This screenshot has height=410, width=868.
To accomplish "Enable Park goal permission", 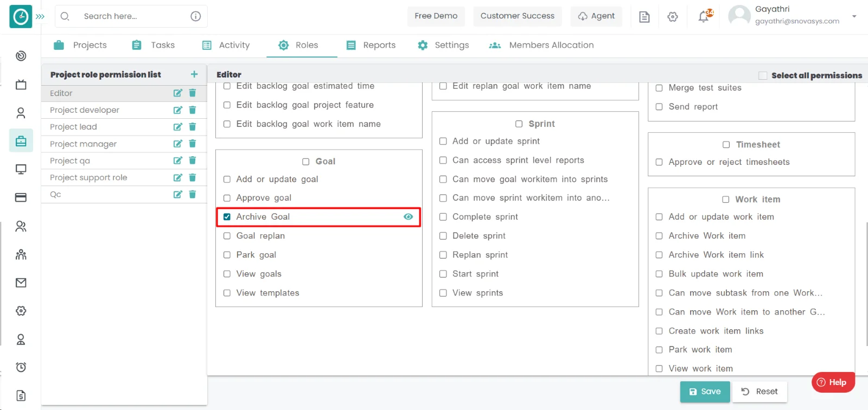I will [x=227, y=255].
